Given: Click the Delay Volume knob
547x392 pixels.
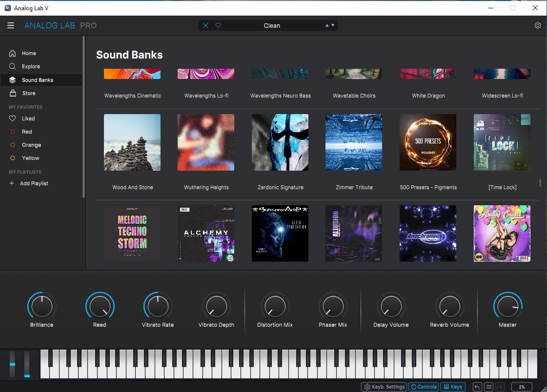Looking at the screenshot, I should point(391,306).
